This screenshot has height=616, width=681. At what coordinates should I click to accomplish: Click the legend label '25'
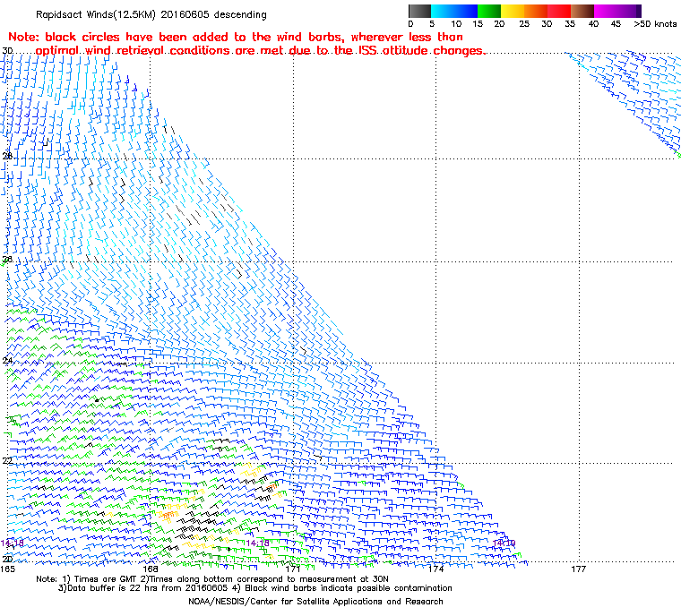pyautogui.click(x=524, y=24)
